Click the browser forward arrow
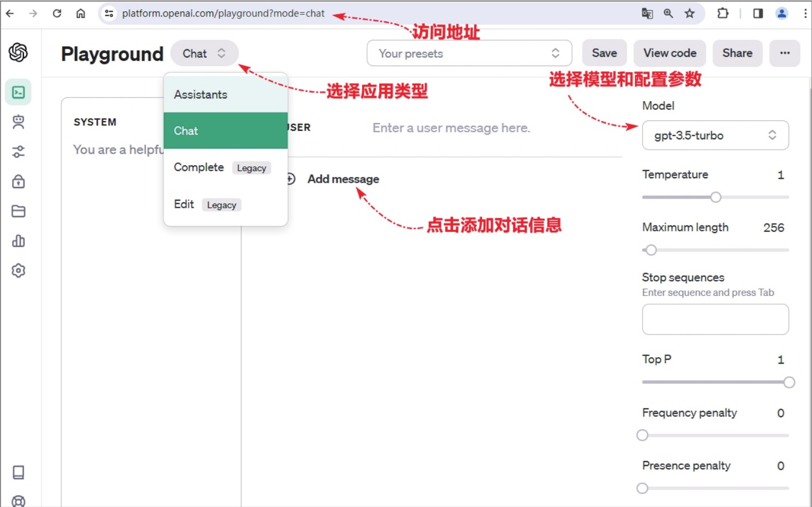812x507 pixels. click(x=33, y=13)
